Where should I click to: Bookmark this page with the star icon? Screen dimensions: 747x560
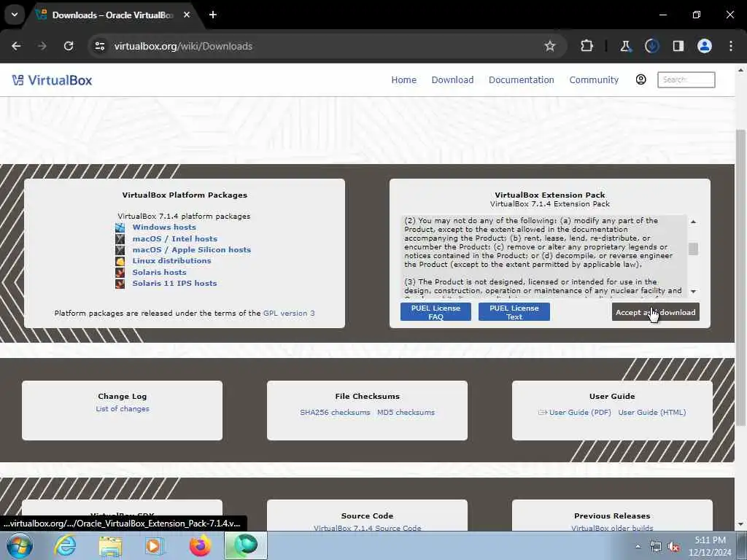(x=550, y=46)
